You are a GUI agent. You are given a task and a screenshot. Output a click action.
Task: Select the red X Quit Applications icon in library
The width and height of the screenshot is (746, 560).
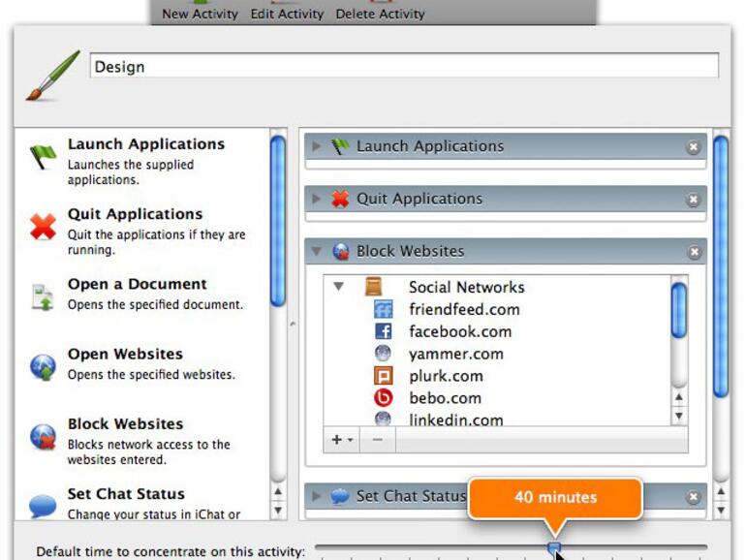43,227
